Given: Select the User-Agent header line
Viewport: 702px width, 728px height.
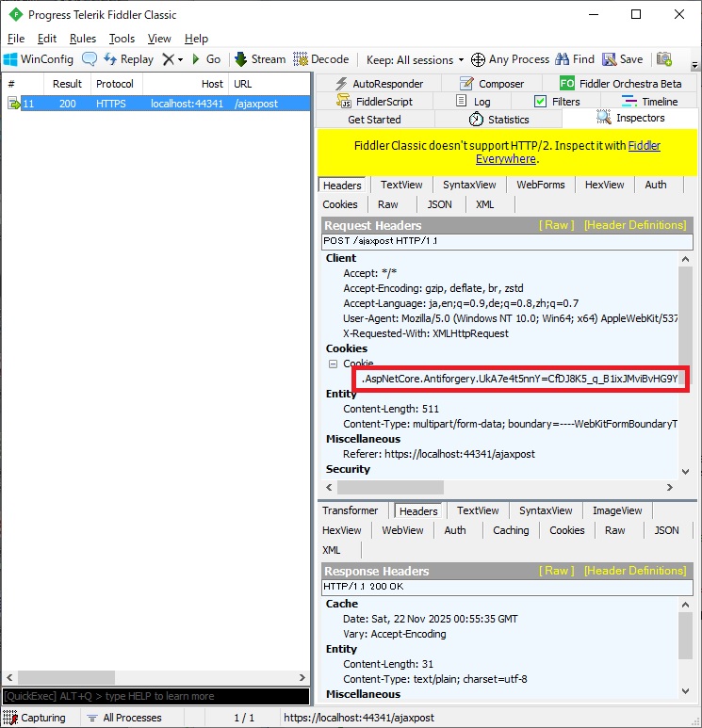Looking at the screenshot, I should [x=510, y=318].
